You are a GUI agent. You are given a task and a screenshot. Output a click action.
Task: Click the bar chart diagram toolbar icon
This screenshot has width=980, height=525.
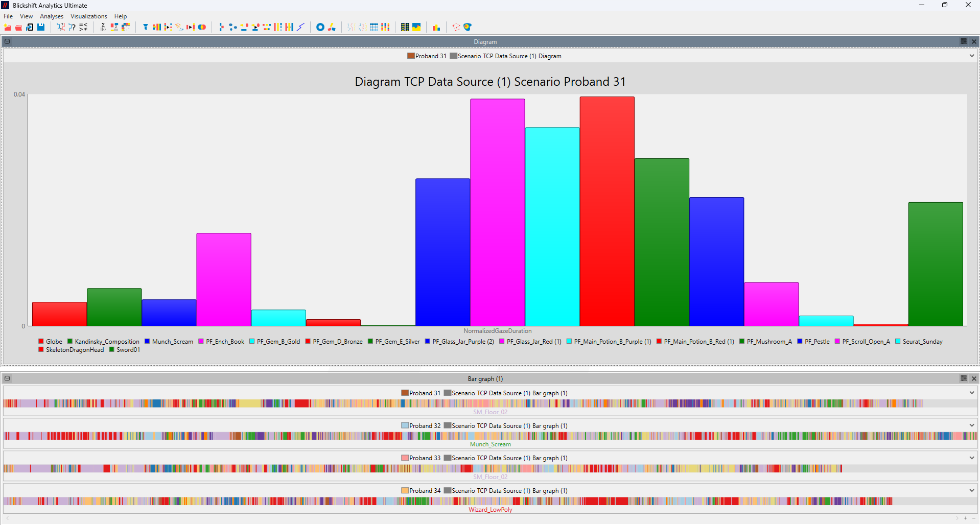(436, 27)
